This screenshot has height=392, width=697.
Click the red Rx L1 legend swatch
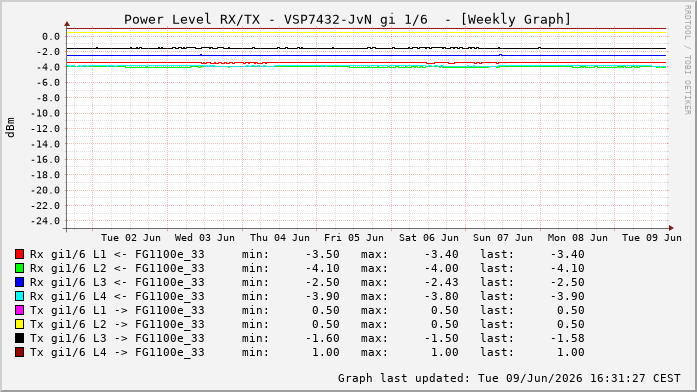[x=19, y=254]
